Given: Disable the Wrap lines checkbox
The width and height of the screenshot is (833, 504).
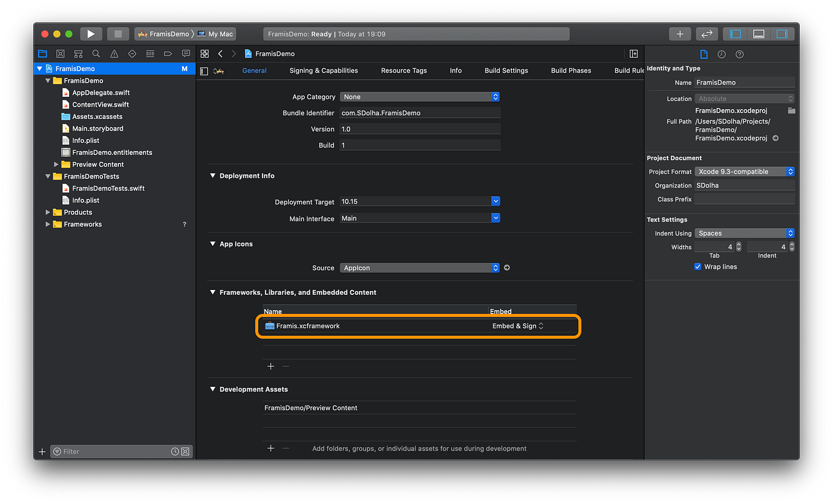Looking at the screenshot, I should 697,266.
